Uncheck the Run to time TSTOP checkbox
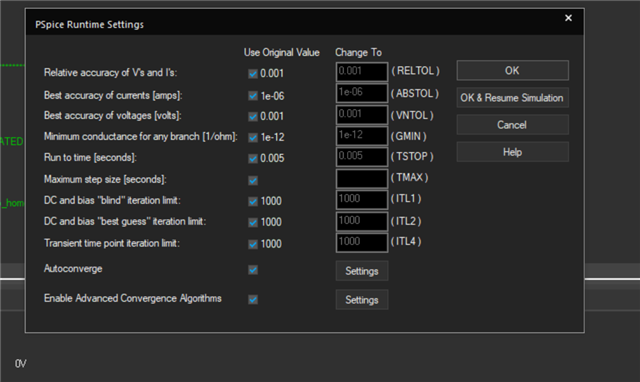 pyautogui.click(x=253, y=158)
